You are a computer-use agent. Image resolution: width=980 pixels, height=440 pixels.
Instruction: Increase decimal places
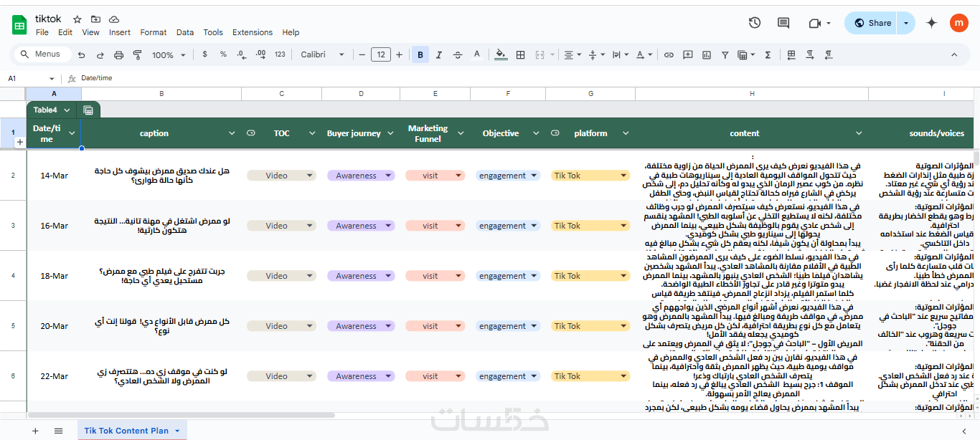click(260, 54)
